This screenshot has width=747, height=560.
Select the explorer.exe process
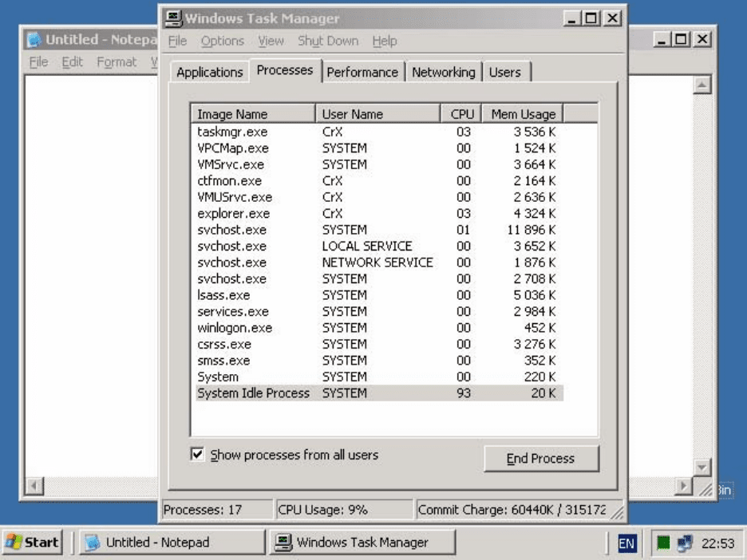click(379, 213)
